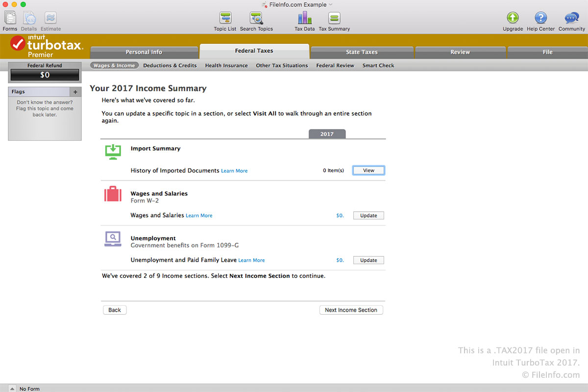Click Next Income Section to continue
Viewport: 588px width, 392px height.
pyautogui.click(x=351, y=310)
